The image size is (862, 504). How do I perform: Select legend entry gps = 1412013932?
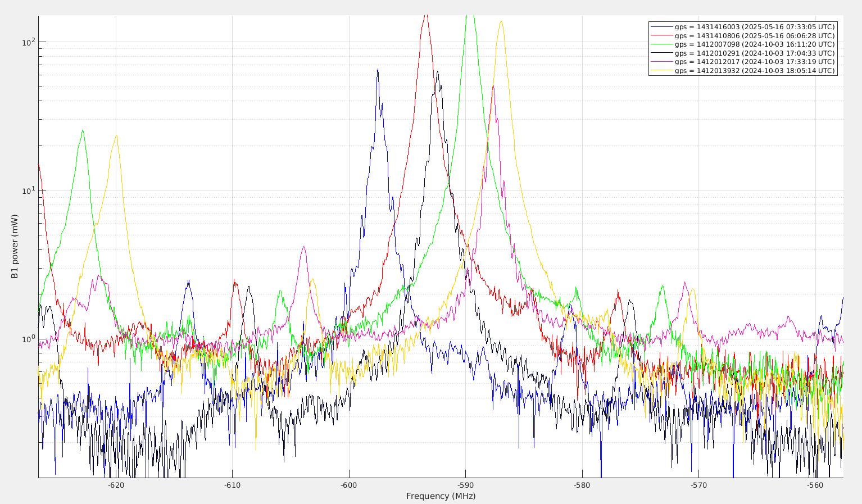point(755,71)
